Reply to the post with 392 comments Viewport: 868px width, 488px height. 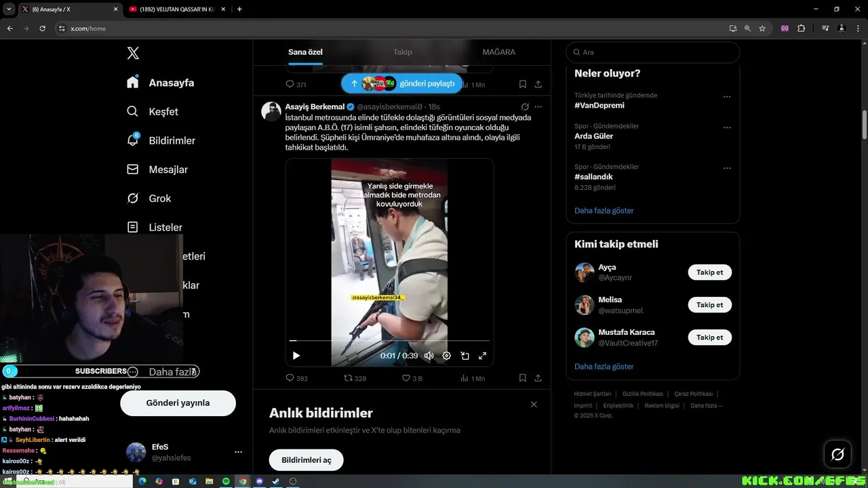[296, 378]
